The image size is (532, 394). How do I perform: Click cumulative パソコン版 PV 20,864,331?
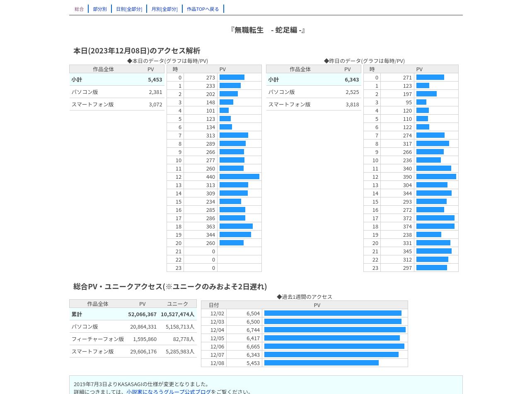click(x=143, y=327)
